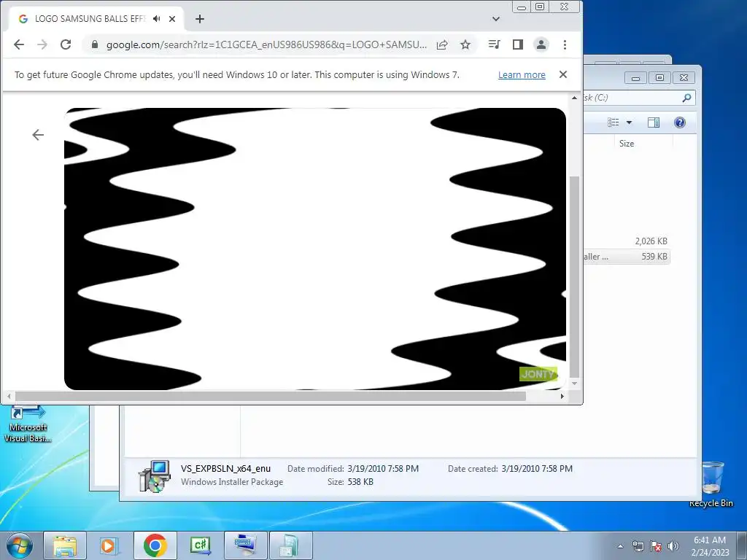The width and height of the screenshot is (747, 560).
Task: Show hidden system tray icons
Action: tap(620, 546)
